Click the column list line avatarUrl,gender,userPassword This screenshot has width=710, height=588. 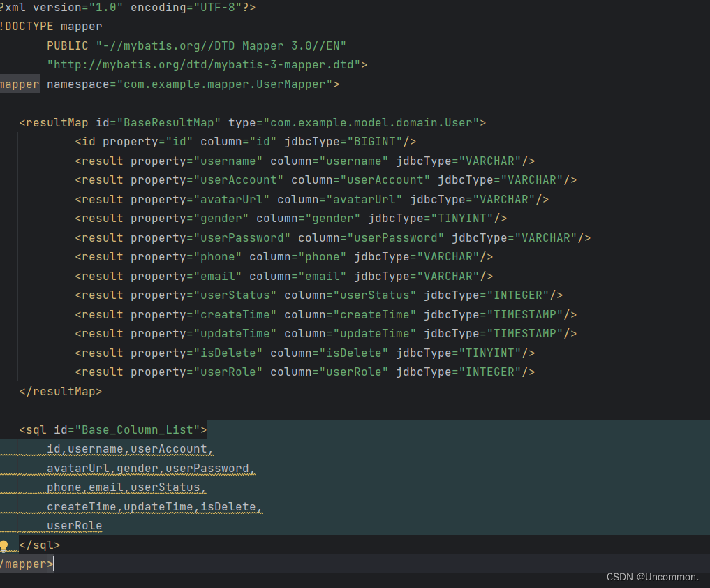[151, 468]
